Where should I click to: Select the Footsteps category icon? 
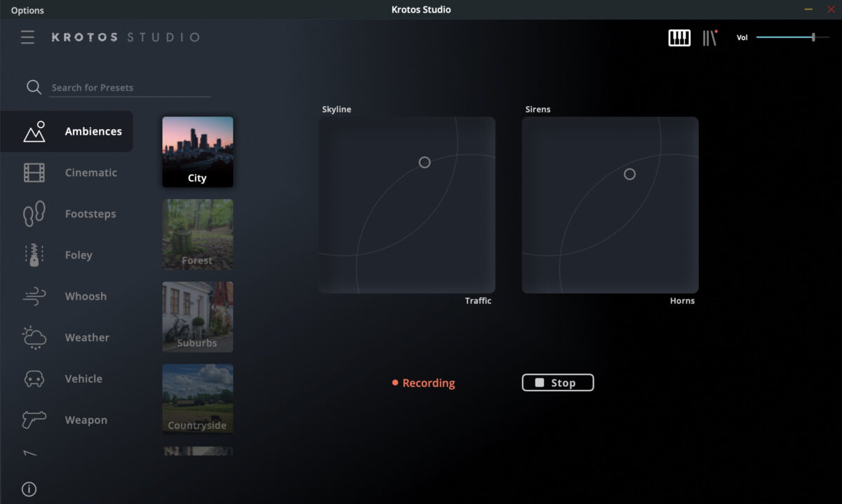pos(34,214)
